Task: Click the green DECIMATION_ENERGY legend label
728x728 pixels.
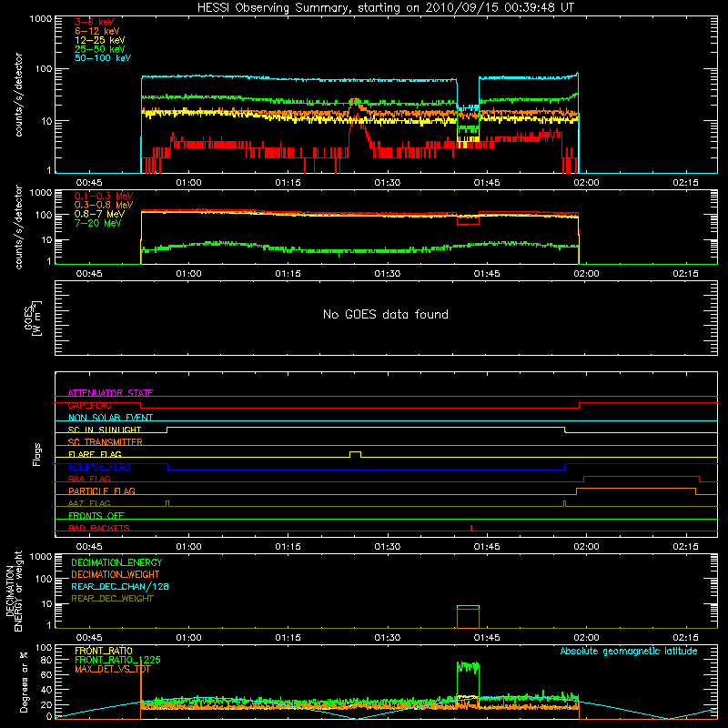Action: [x=116, y=562]
